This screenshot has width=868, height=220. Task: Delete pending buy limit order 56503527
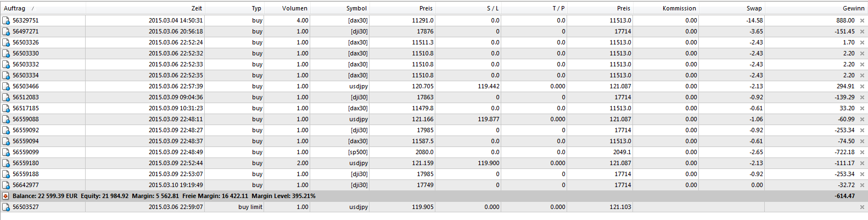pos(862,207)
